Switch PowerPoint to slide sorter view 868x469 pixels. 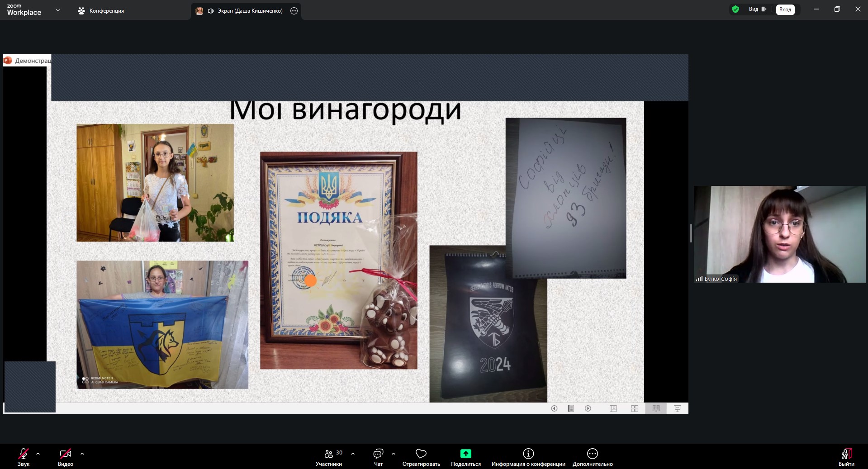[635, 408]
